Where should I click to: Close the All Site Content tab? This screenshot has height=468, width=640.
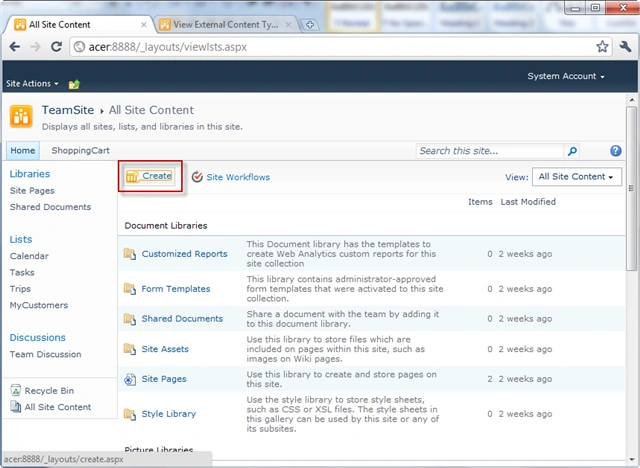click(x=144, y=24)
